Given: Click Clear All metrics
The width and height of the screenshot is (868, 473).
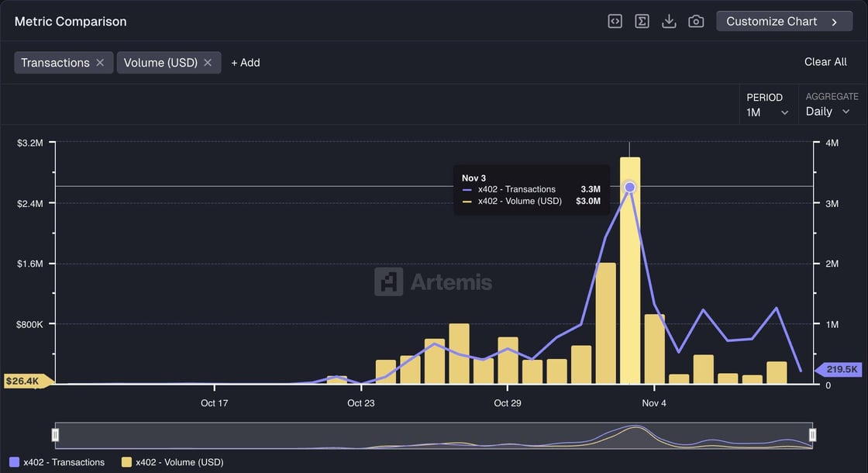Looking at the screenshot, I should (x=825, y=62).
